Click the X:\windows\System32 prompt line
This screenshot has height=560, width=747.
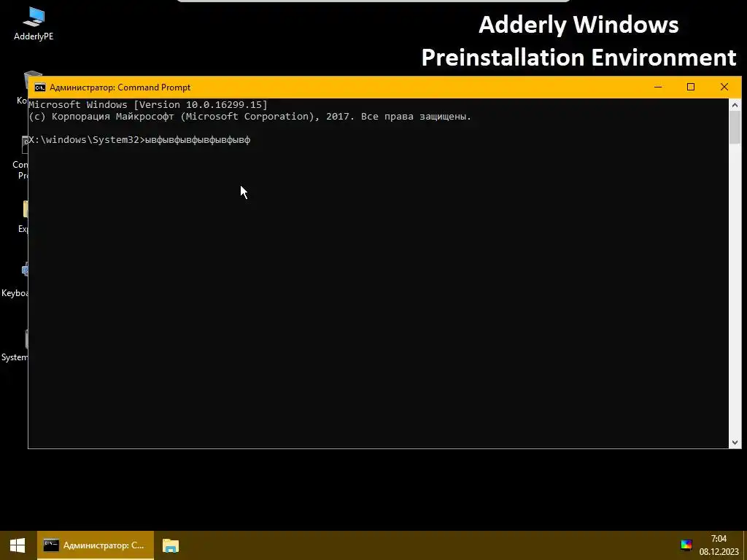point(139,140)
